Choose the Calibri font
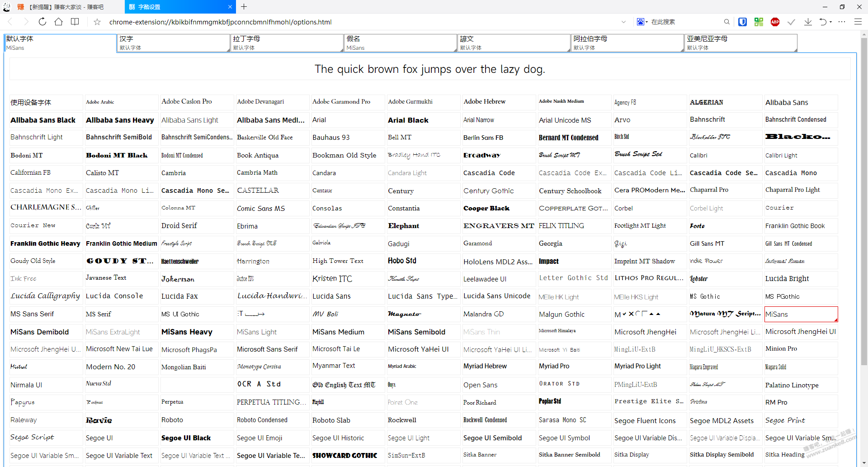Viewport: 868px width, 467px height. pos(725,155)
